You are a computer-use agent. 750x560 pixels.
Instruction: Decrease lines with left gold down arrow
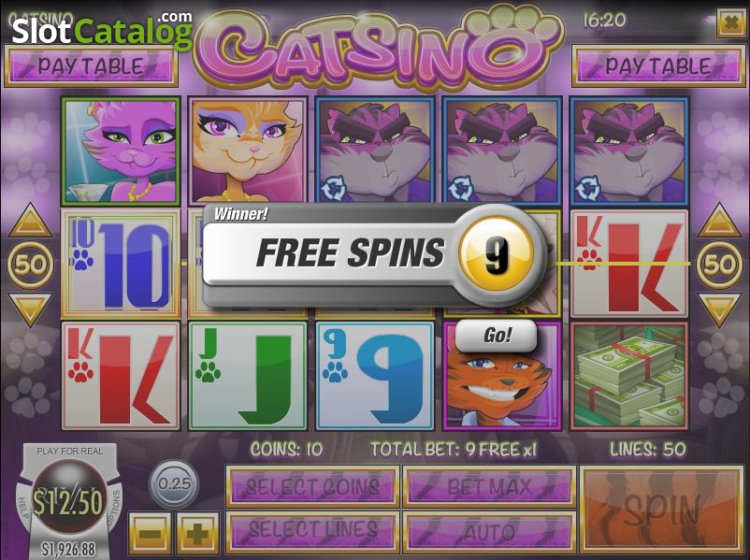[x=30, y=309]
